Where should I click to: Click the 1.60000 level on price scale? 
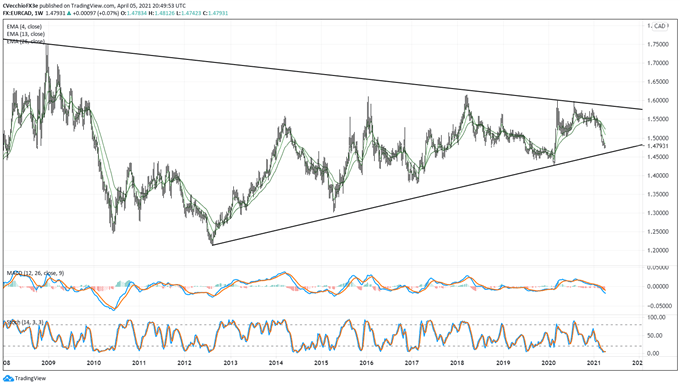tap(657, 101)
